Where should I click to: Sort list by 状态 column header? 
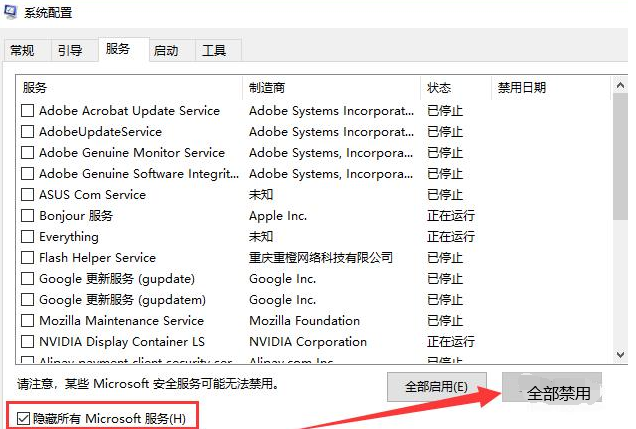[455, 88]
